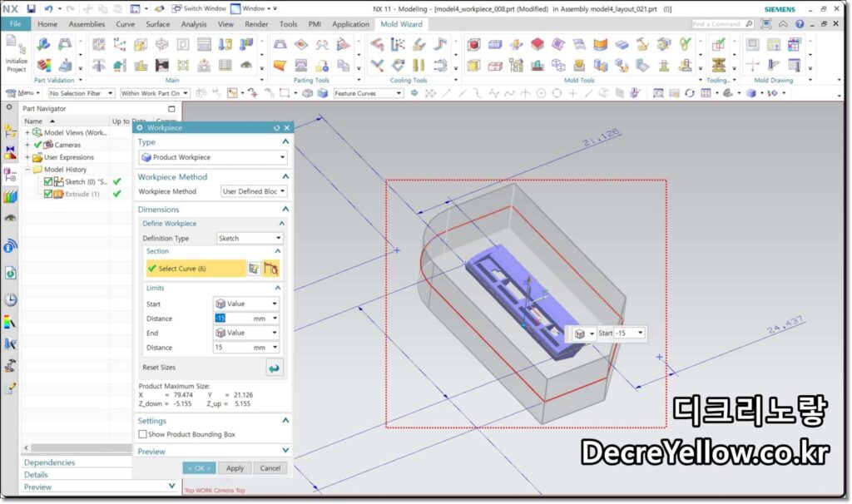
Task: Click the Select Curve (6) row
Action: [196, 269]
